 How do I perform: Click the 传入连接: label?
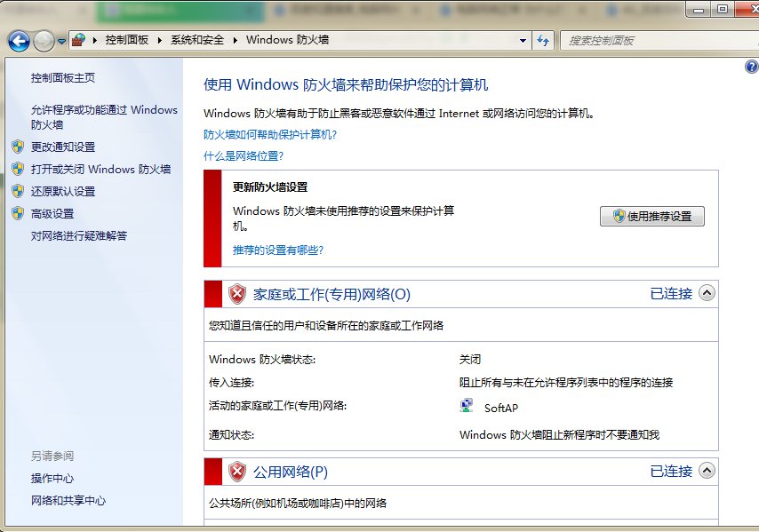point(231,383)
